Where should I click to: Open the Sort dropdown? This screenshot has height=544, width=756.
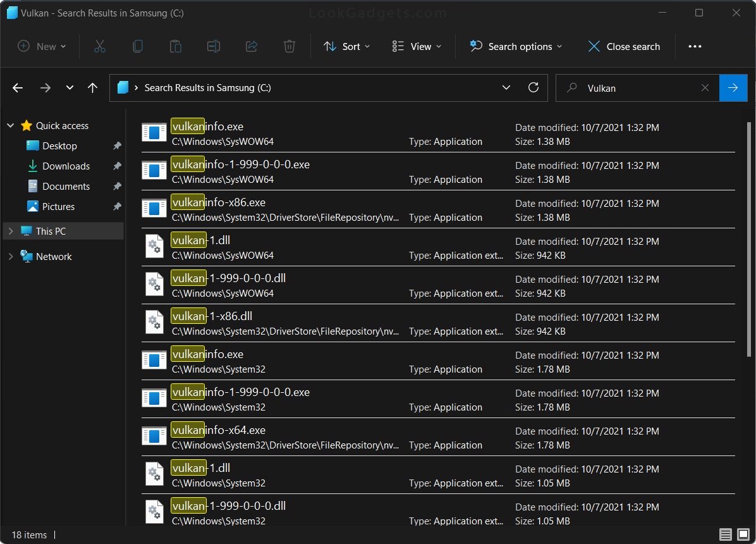(x=346, y=46)
